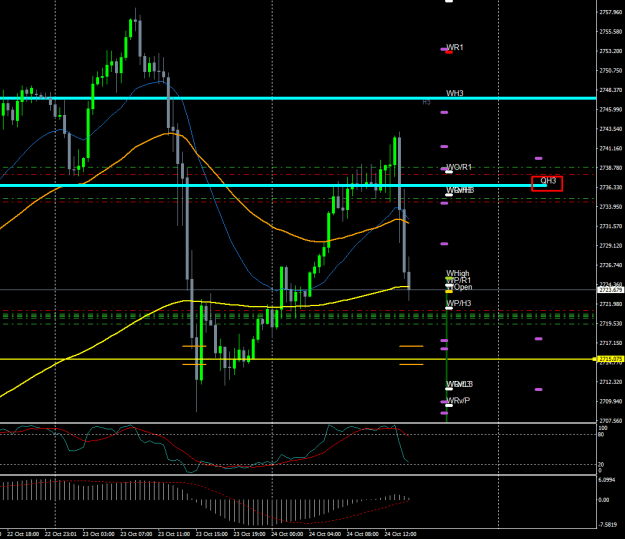The image size is (625, 539).
Task: Select the WP/R1 pivot label
Action: [458, 280]
